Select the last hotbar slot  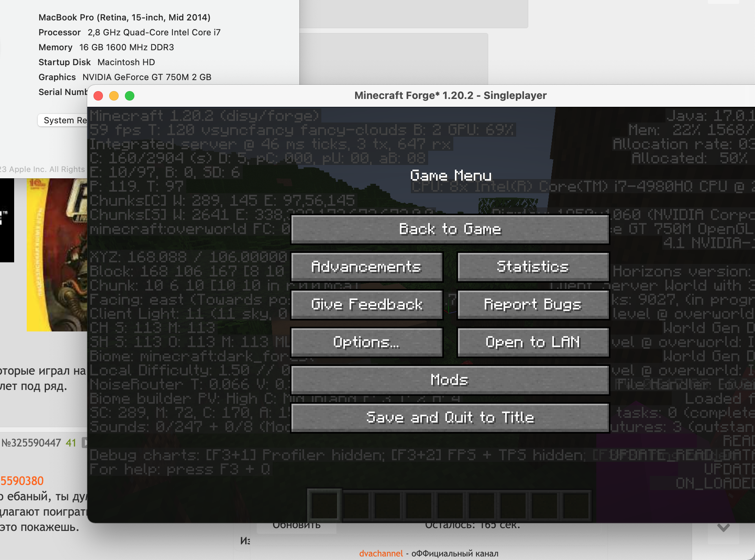pyautogui.click(x=576, y=505)
